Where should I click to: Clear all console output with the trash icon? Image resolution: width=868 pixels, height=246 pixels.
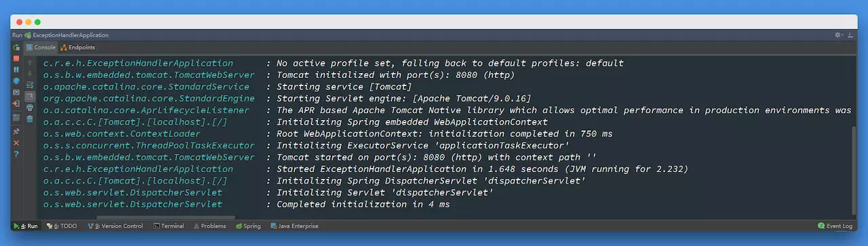[30, 119]
